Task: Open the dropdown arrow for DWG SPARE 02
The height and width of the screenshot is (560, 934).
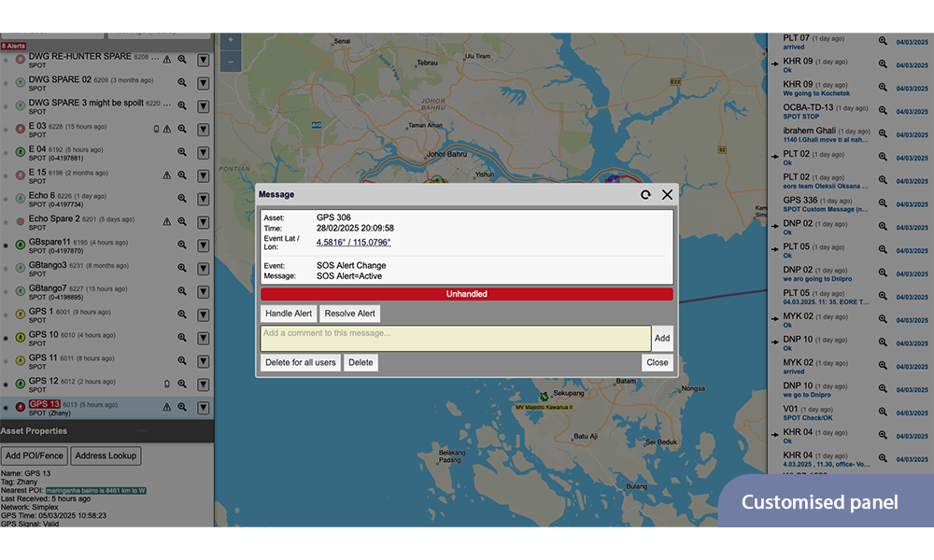Action: [x=204, y=83]
